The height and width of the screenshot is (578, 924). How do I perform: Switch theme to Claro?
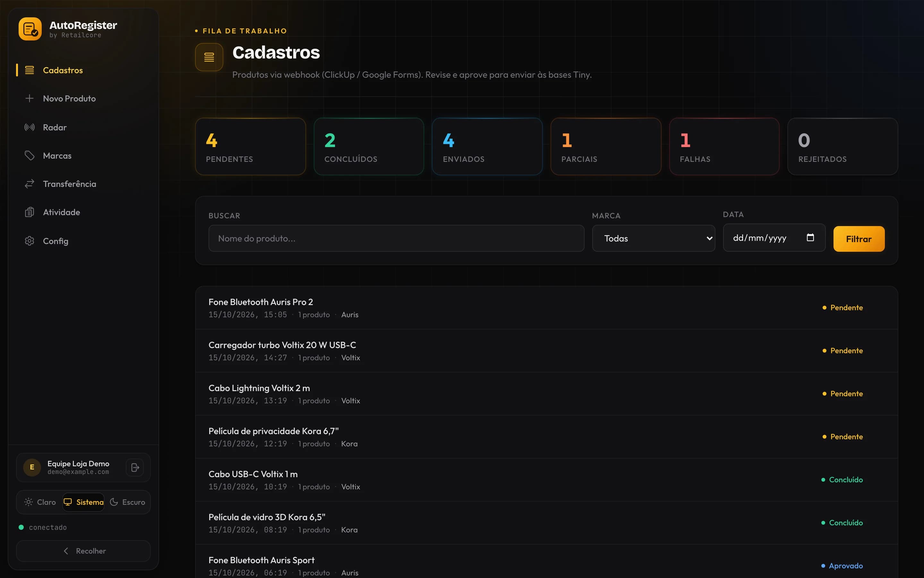pos(40,502)
